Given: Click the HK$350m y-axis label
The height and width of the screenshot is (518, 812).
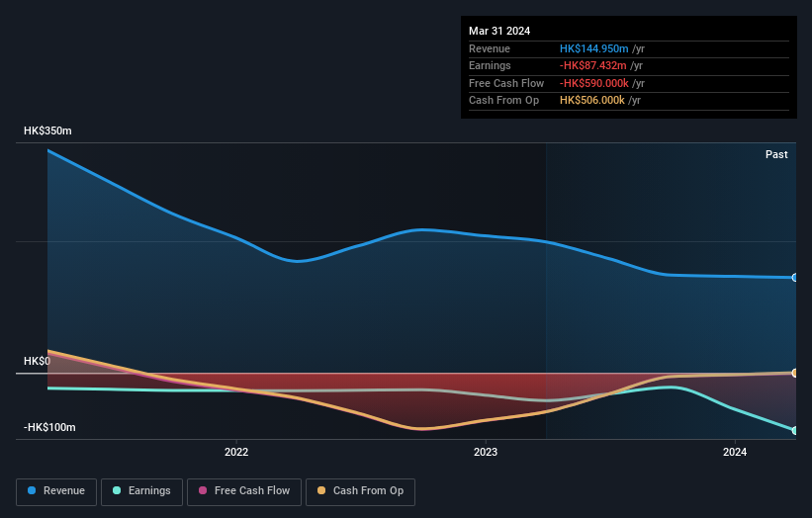Looking at the screenshot, I should click(47, 130).
